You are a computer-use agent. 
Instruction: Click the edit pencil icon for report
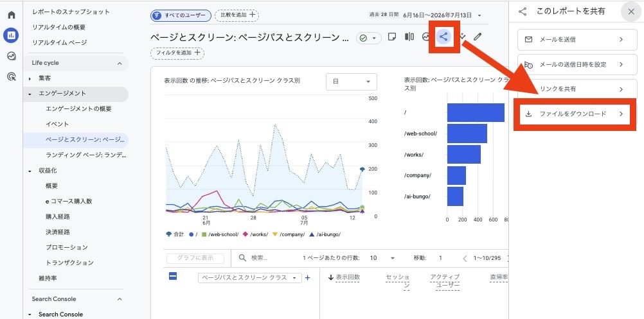(477, 37)
